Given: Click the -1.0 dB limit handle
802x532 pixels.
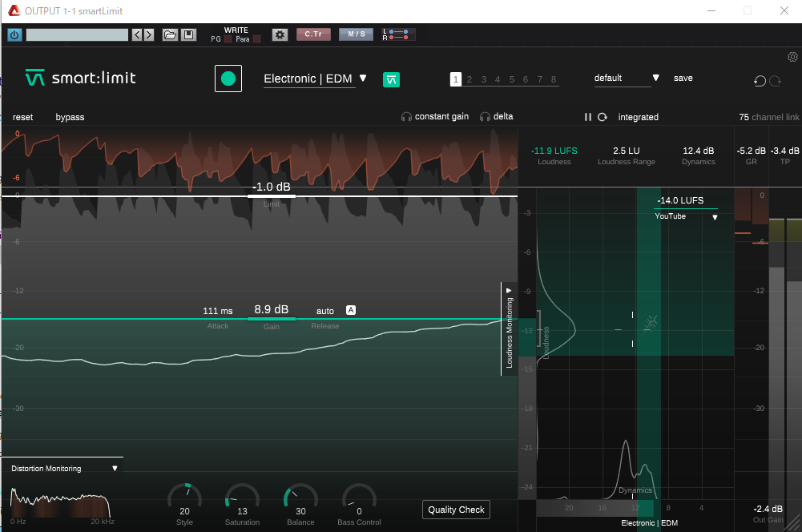Looking at the screenshot, I should [271, 195].
